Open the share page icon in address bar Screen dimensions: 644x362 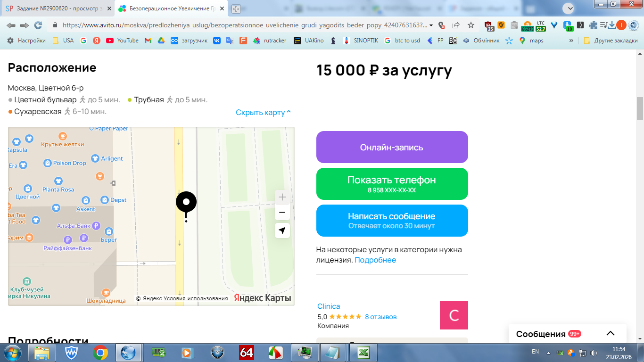point(456,25)
